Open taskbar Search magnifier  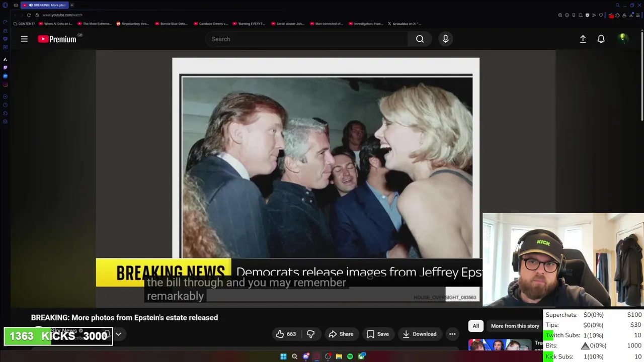(x=294, y=356)
